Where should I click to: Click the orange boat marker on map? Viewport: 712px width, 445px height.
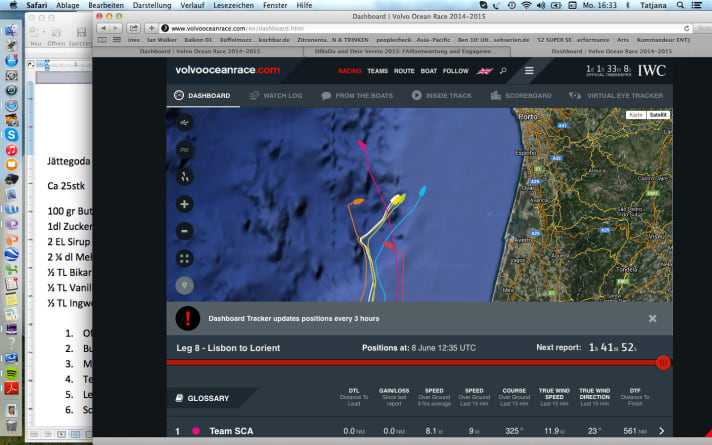358,201
